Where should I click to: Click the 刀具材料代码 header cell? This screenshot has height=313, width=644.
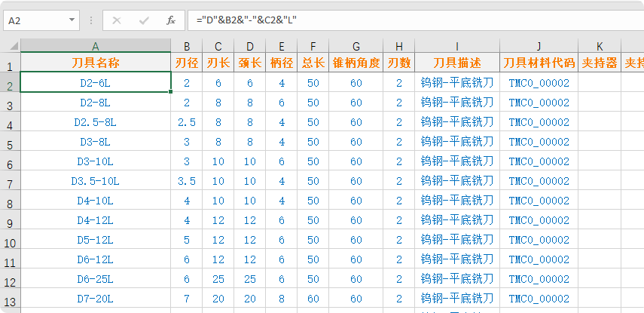(539, 63)
